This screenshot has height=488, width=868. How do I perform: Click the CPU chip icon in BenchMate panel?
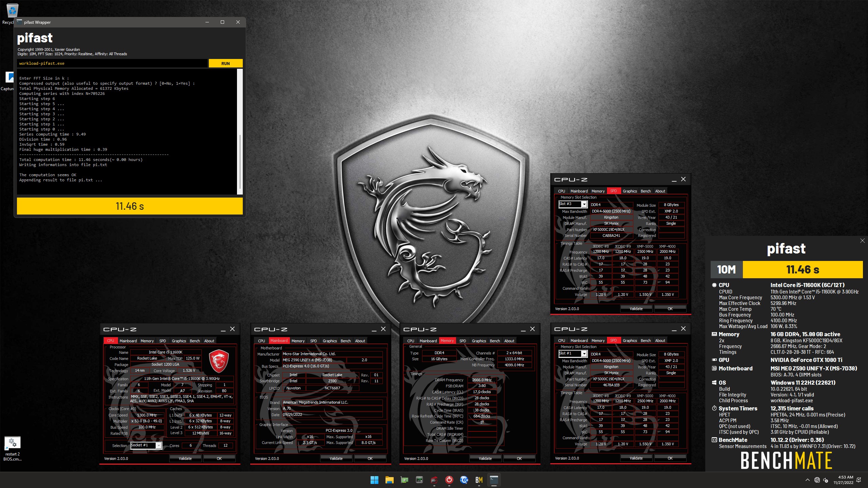click(x=714, y=285)
